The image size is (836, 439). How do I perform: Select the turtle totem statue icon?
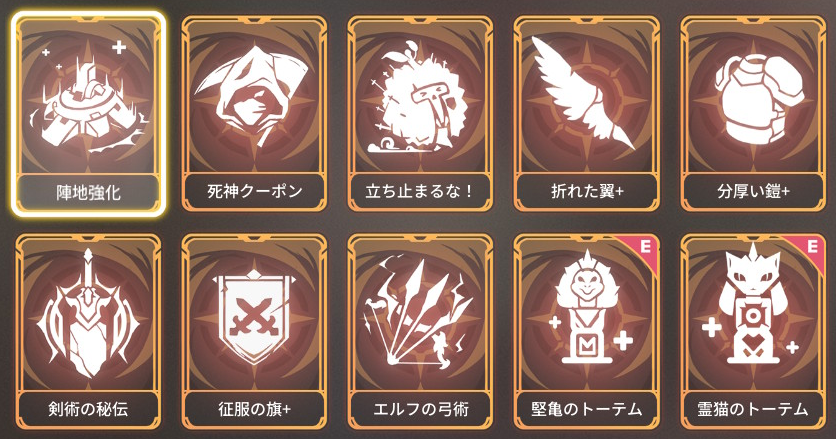point(586,308)
